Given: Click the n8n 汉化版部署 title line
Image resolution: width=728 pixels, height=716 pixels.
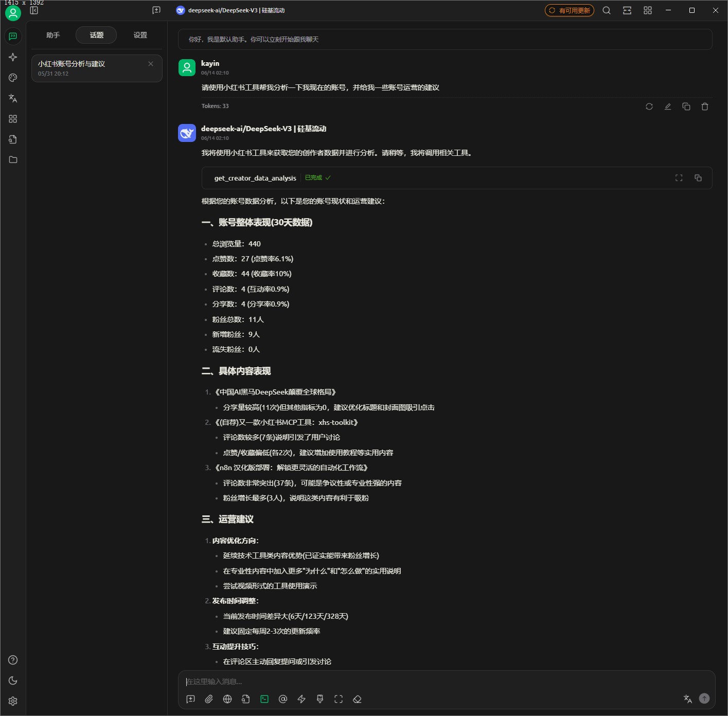Looking at the screenshot, I should click(x=291, y=468).
